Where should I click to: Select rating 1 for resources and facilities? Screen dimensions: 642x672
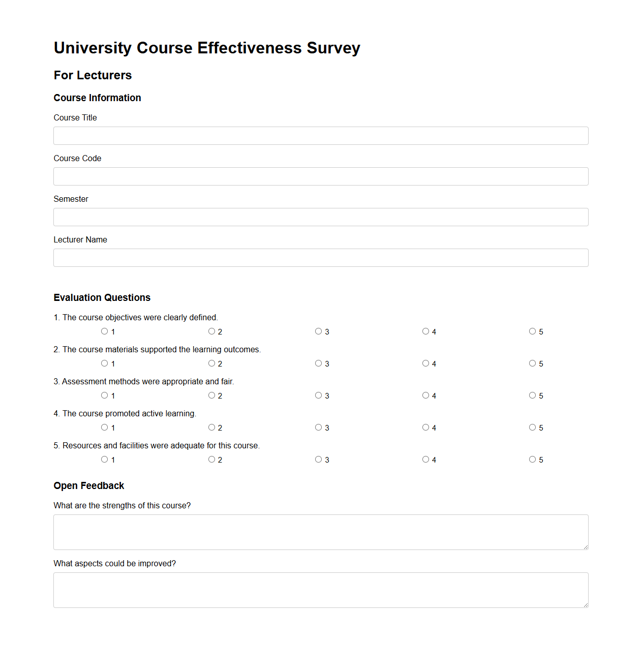point(104,459)
